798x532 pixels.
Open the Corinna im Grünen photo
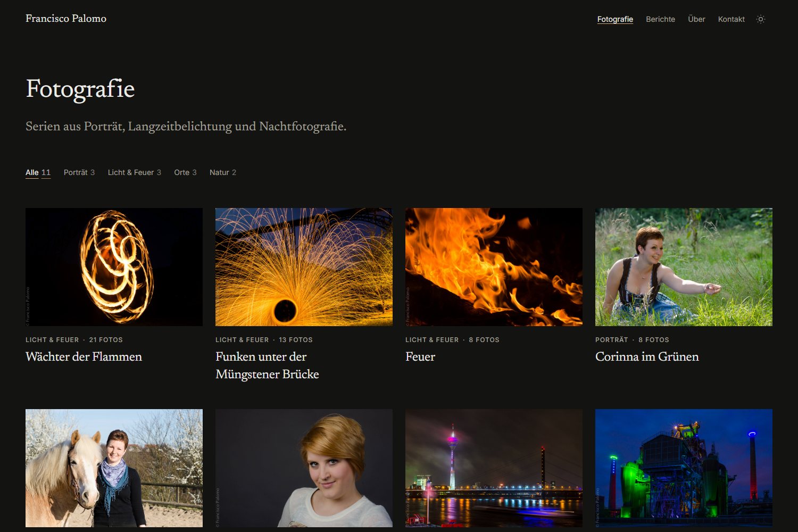click(684, 267)
